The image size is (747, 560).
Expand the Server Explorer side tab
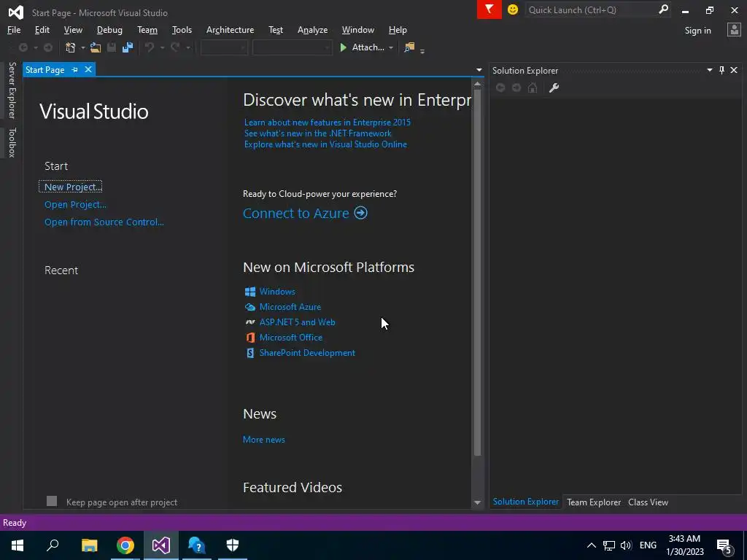tap(12, 90)
